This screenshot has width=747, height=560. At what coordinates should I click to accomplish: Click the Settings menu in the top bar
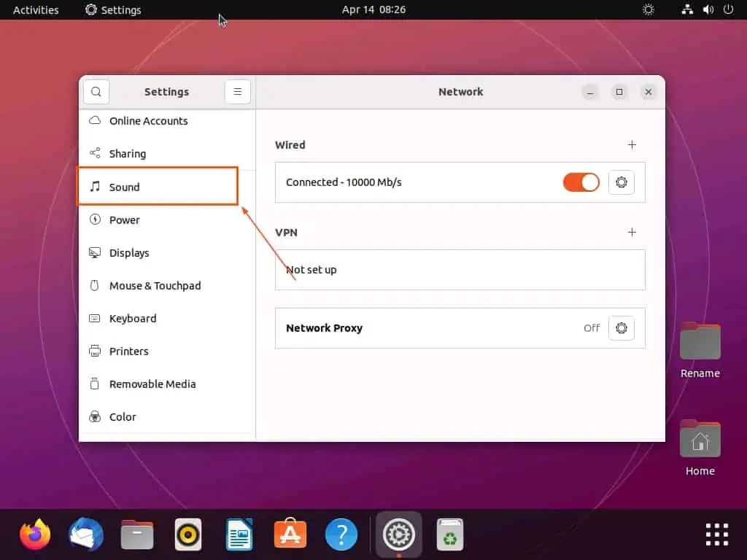pos(112,9)
